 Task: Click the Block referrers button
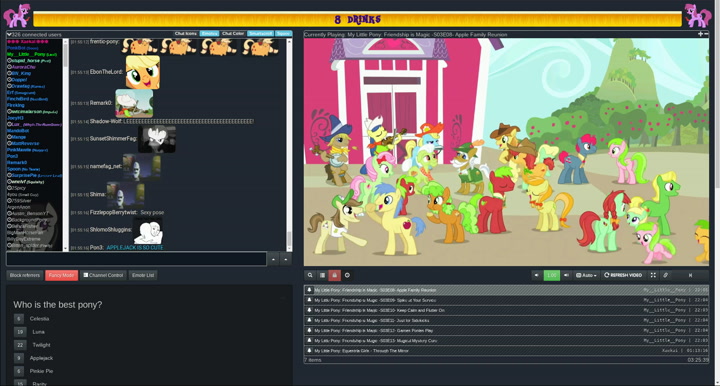coord(25,275)
